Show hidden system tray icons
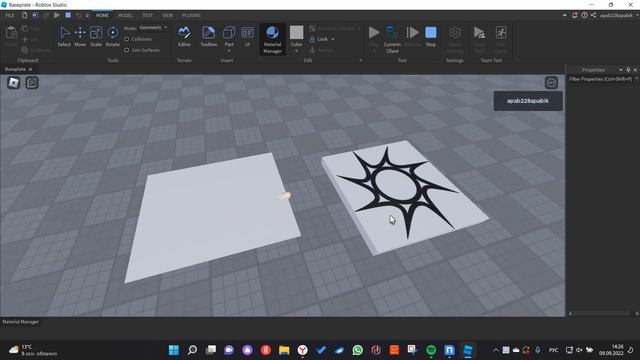Screen dimensions: 640x360 click(496, 350)
